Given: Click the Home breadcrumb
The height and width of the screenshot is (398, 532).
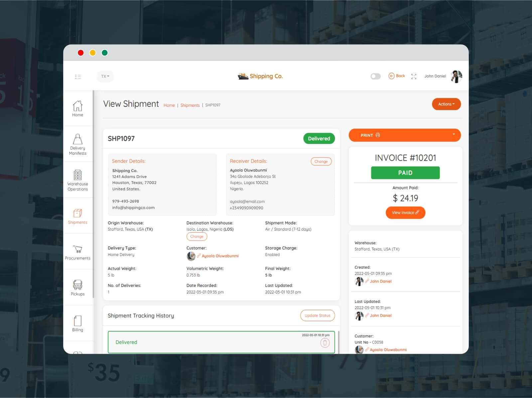Looking at the screenshot, I should point(169,105).
